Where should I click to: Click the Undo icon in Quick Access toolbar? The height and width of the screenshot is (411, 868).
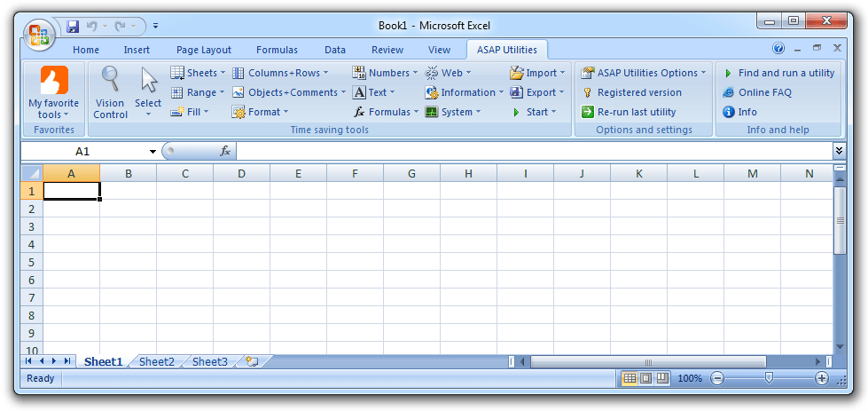coord(92,26)
